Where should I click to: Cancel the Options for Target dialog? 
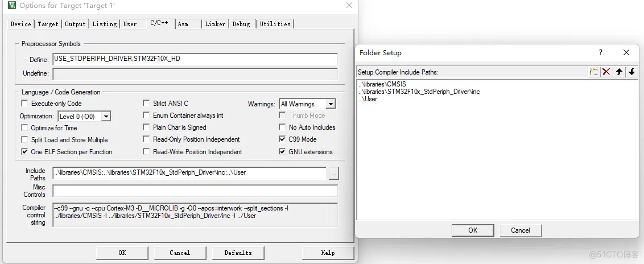point(180,253)
